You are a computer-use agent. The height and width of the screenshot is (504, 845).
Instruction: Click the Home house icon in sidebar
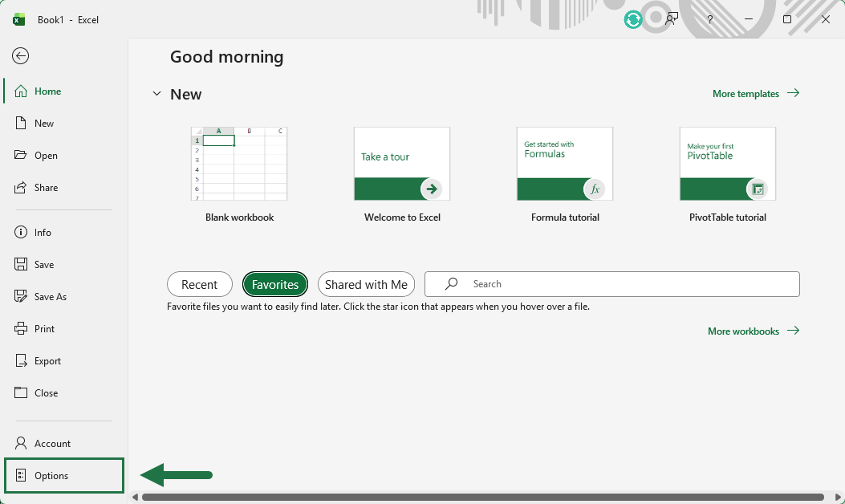(21, 91)
